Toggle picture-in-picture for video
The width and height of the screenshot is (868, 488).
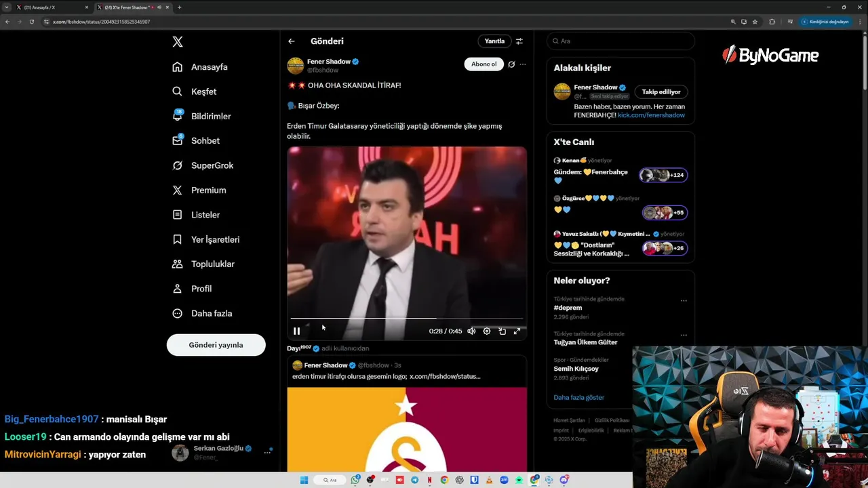click(502, 331)
